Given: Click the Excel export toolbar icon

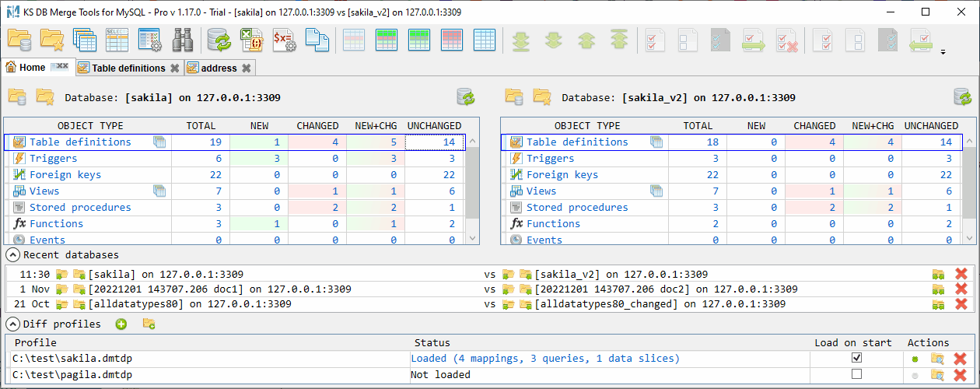Looking at the screenshot, I should click(x=251, y=40).
